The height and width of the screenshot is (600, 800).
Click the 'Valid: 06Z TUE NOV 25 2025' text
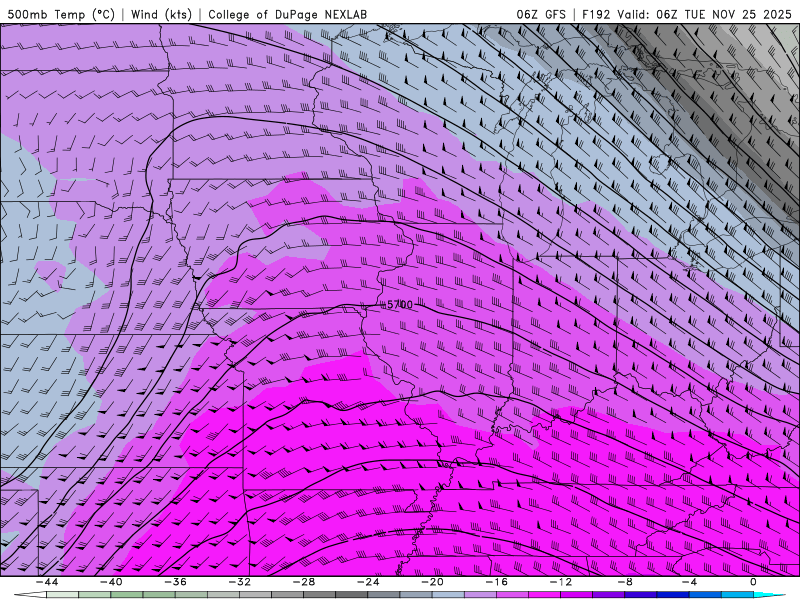(x=704, y=14)
